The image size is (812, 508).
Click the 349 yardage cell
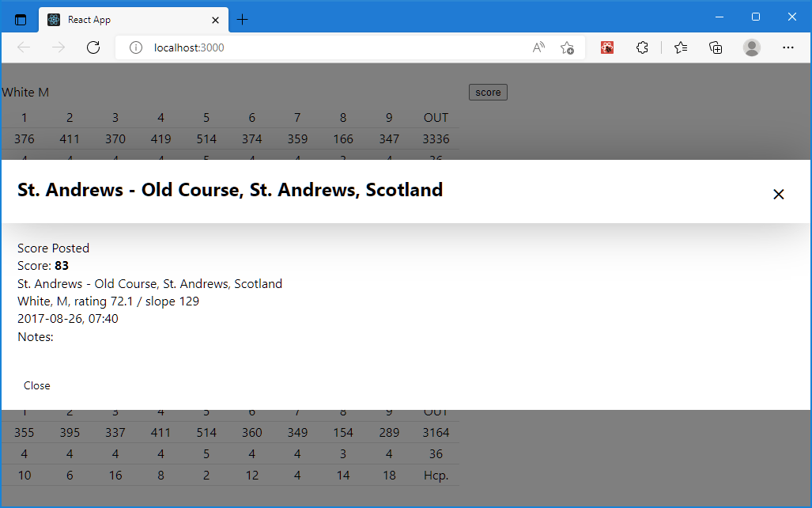(297, 432)
